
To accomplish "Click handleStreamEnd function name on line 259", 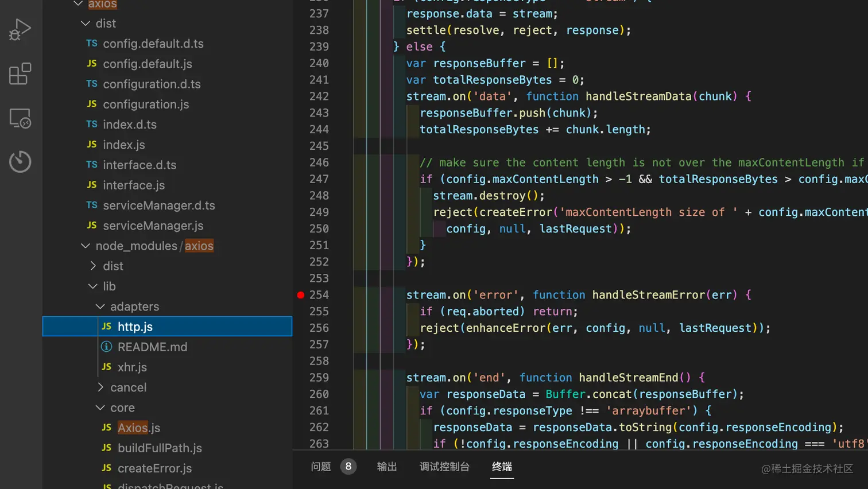I will point(629,378).
